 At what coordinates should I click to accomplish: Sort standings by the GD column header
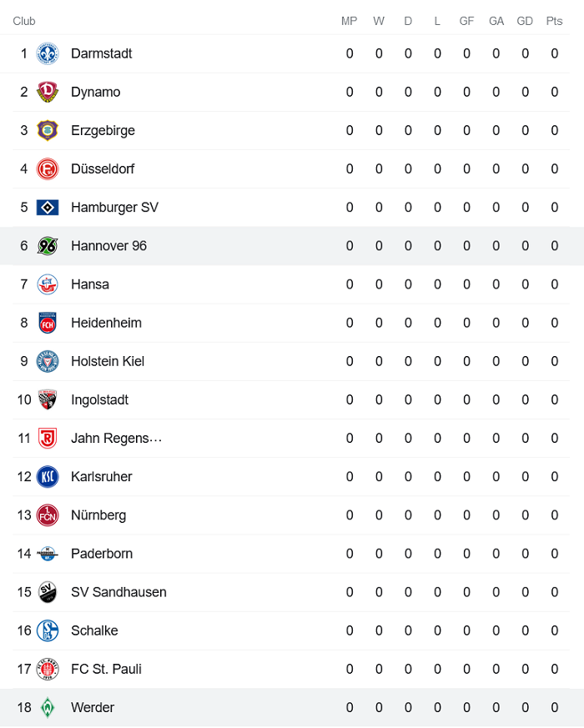click(x=525, y=21)
